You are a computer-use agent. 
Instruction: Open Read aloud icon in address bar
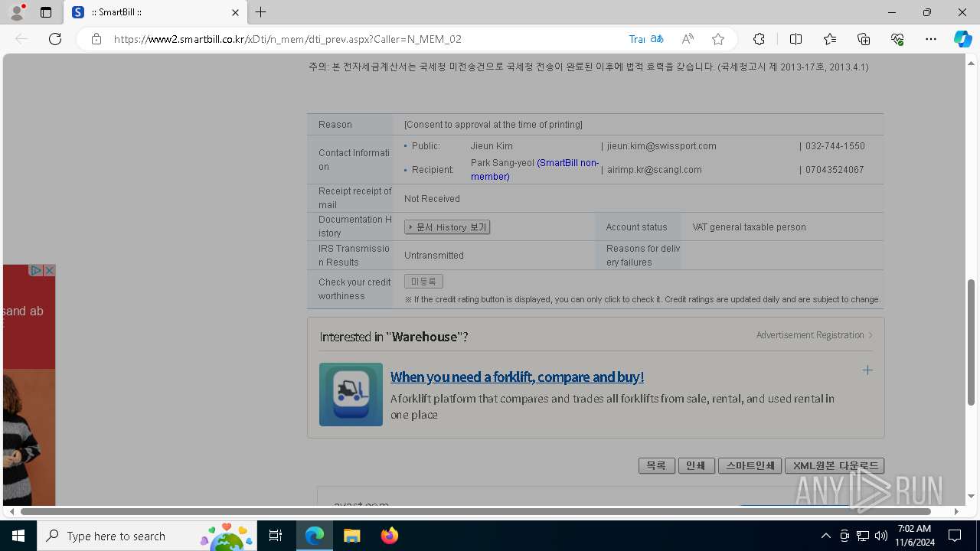tap(688, 39)
